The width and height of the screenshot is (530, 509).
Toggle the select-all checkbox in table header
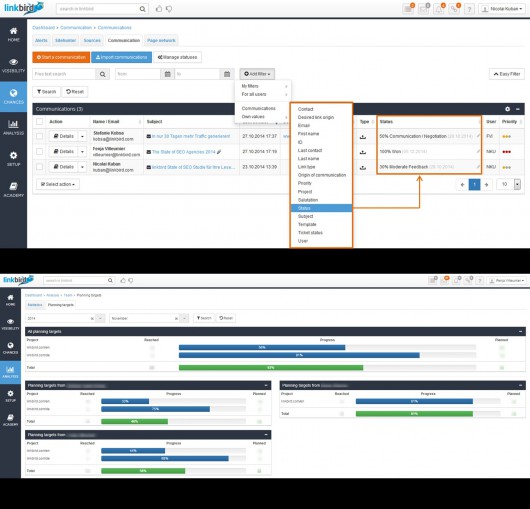point(40,122)
